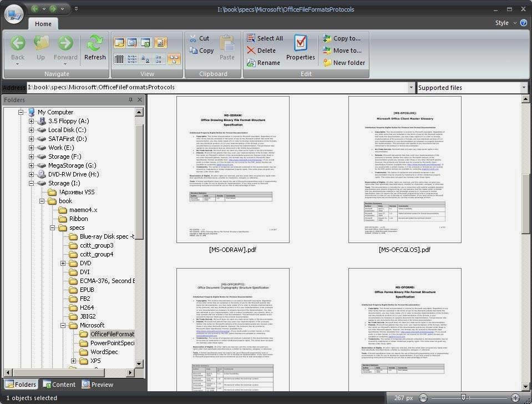Click Copy to... button
532x404 pixels.
pyautogui.click(x=342, y=38)
